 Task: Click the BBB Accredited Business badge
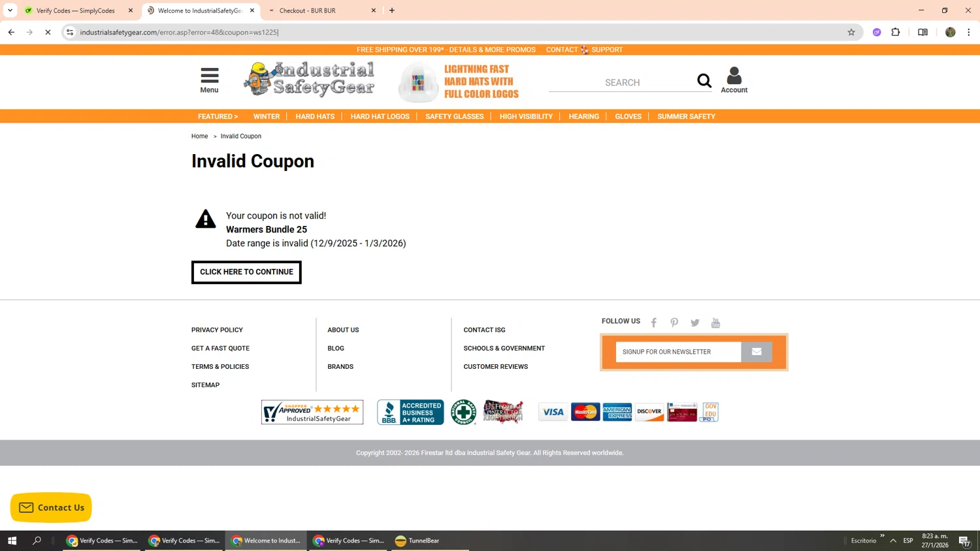click(x=410, y=412)
